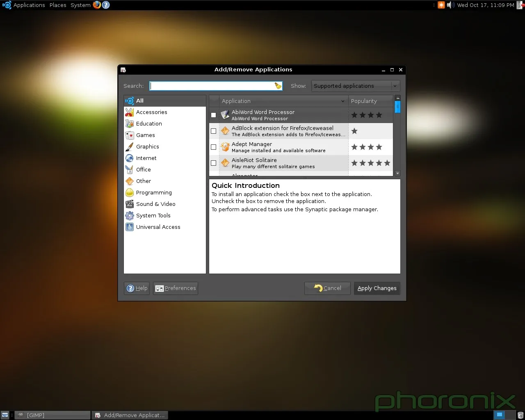This screenshot has height=420, width=525.
Task: Click the scrollbar up arrow
Action: [x=397, y=98]
